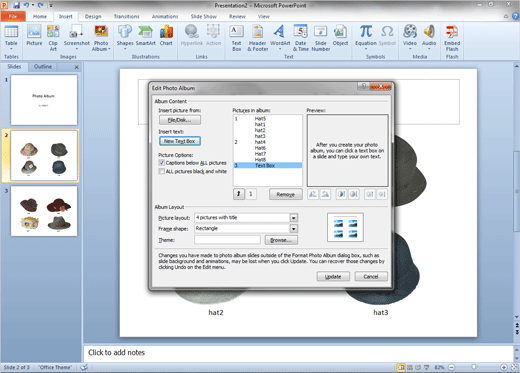Image resolution: width=520 pixels, height=373 pixels.
Task: Move selected picture down in album
Action: 251,194
